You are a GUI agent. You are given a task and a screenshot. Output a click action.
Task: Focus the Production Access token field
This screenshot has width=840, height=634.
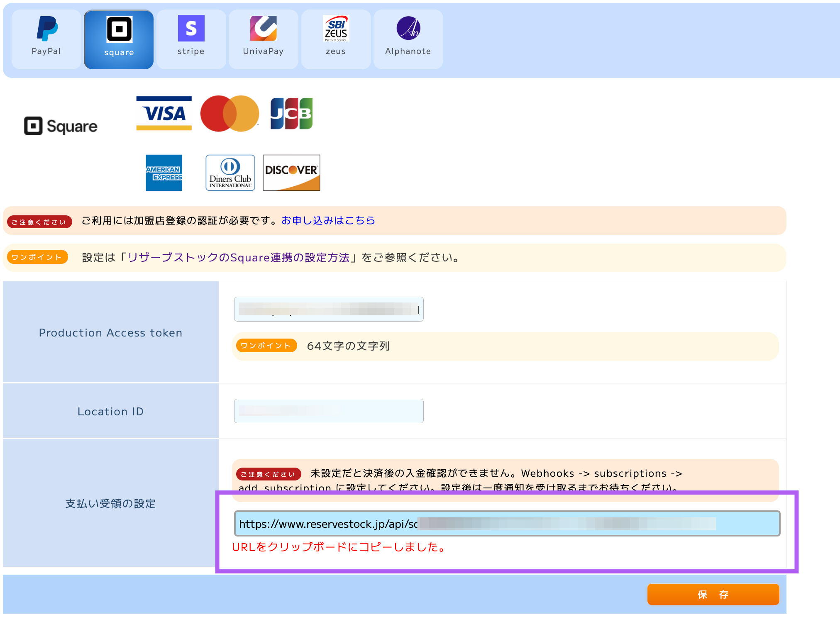[329, 309]
